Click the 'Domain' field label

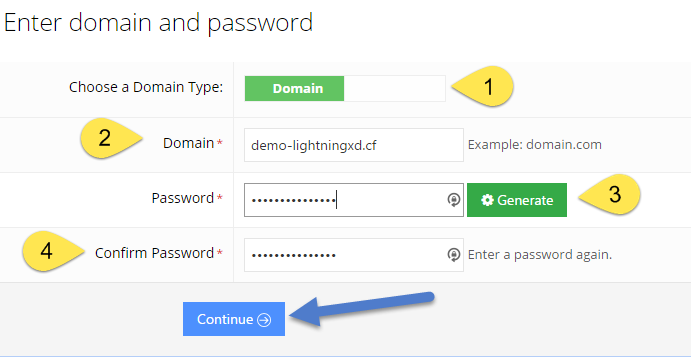(188, 143)
